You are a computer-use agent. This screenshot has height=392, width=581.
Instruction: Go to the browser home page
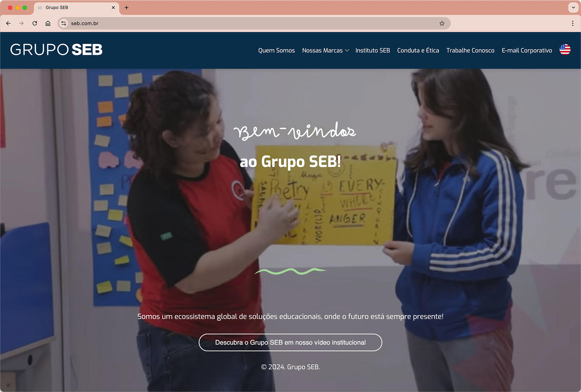pos(48,23)
